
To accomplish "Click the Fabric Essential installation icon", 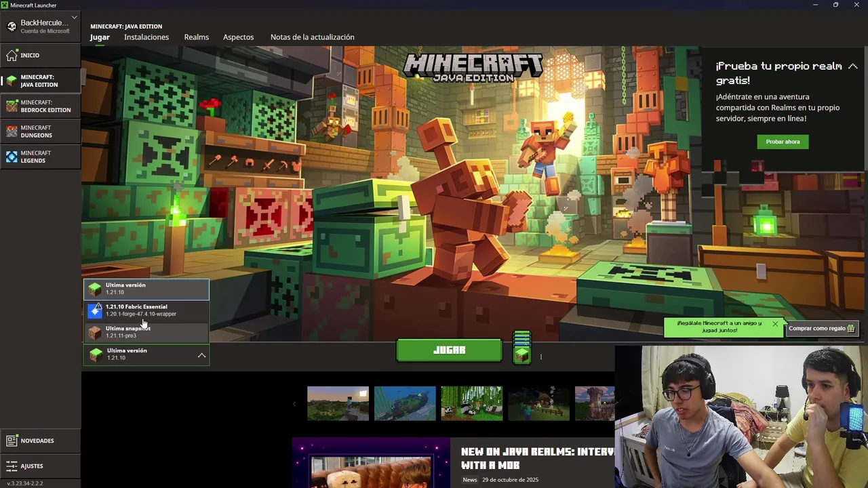I will point(95,310).
